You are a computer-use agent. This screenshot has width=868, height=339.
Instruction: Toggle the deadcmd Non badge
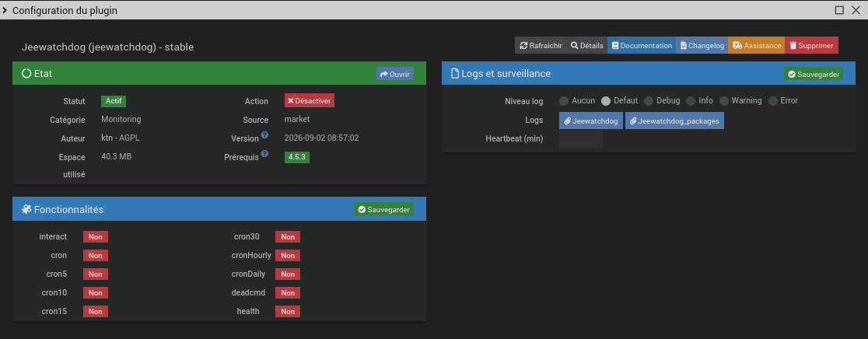pos(288,292)
